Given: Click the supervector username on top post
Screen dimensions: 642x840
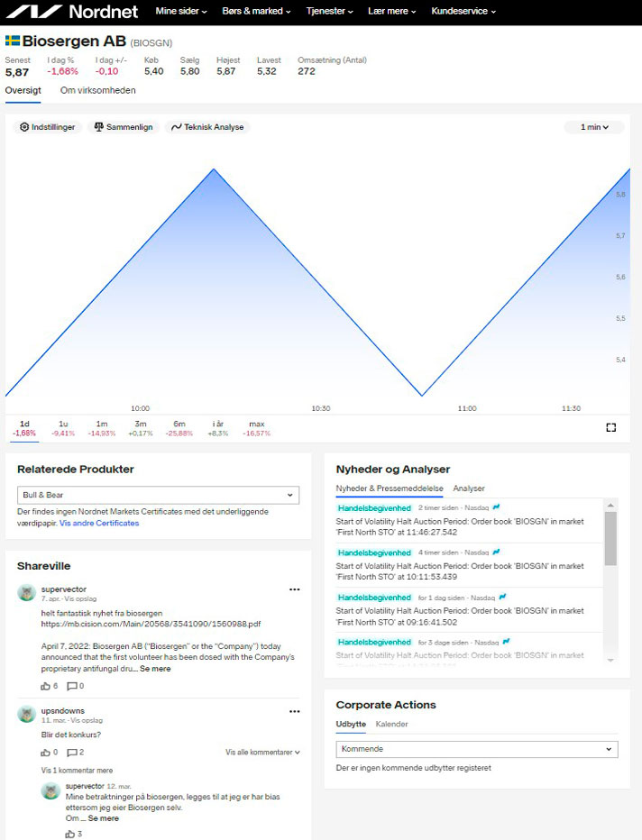Looking at the screenshot, I should tap(64, 589).
